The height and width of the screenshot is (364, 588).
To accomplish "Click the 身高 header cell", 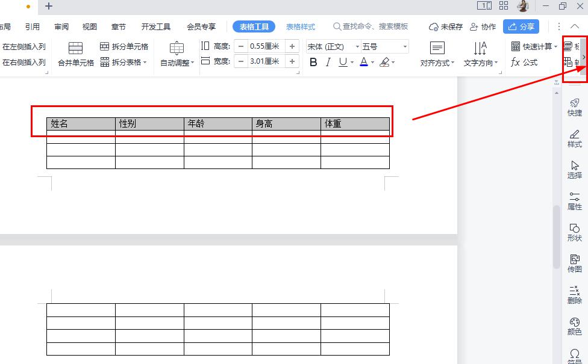I will tap(287, 124).
